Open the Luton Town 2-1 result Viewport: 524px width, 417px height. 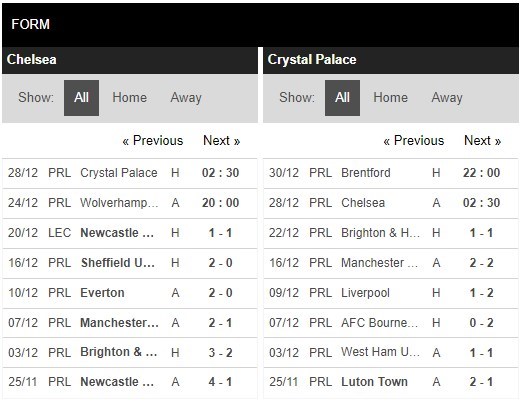pyautogui.click(x=391, y=382)
